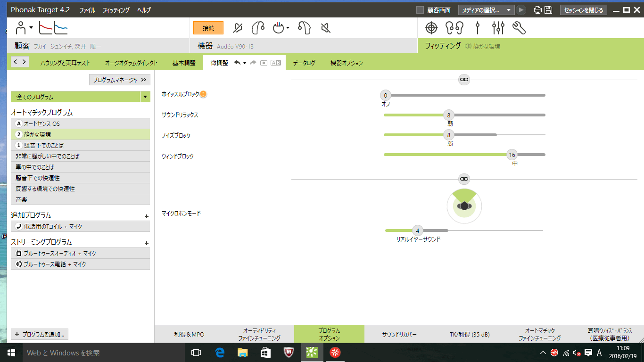Open the client icon dropdown arrow
This screenshot has height=362, width=644.
(x=31, y=28)
